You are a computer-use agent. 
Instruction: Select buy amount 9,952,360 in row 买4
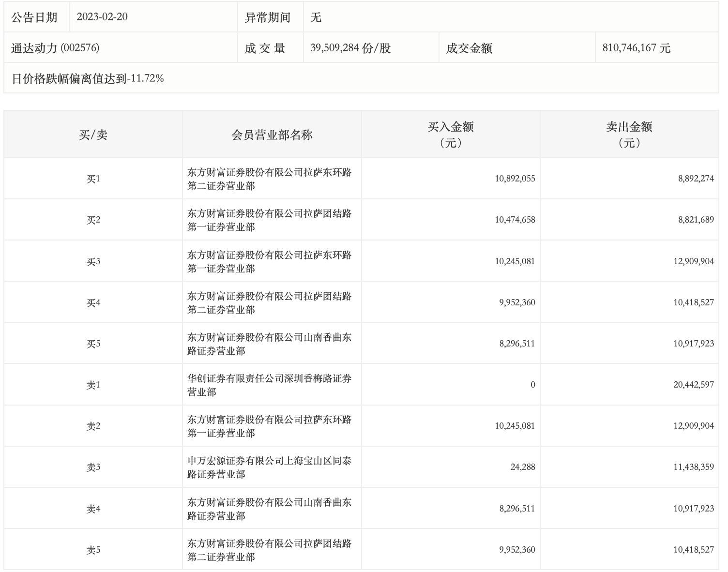point(517,302)
